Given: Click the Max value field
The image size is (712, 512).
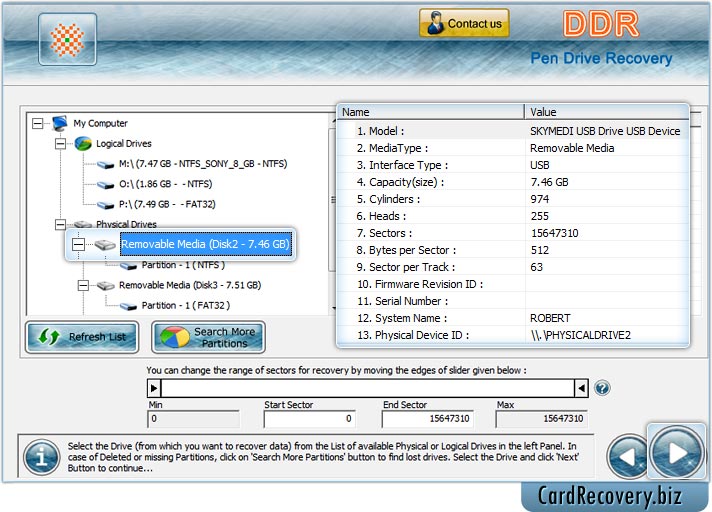Looking at the screenshot, I should tap(541, 418).
